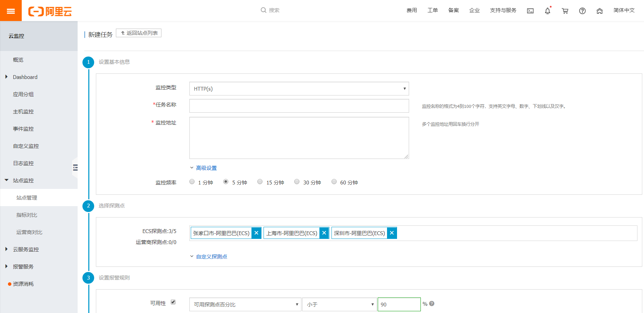Viewport: 644px width, 313px height.
Task: Switch language via 简体中文
Action: tap(624, 10)
